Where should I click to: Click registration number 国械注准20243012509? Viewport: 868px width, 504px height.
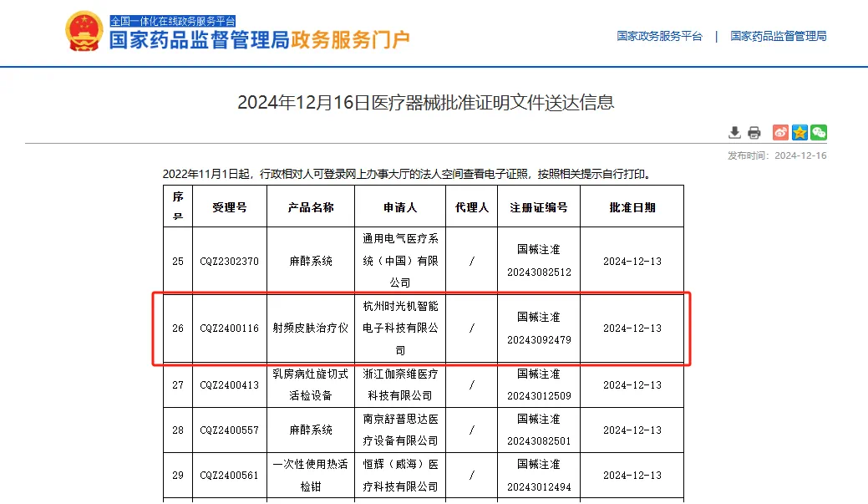click(539, 385)
